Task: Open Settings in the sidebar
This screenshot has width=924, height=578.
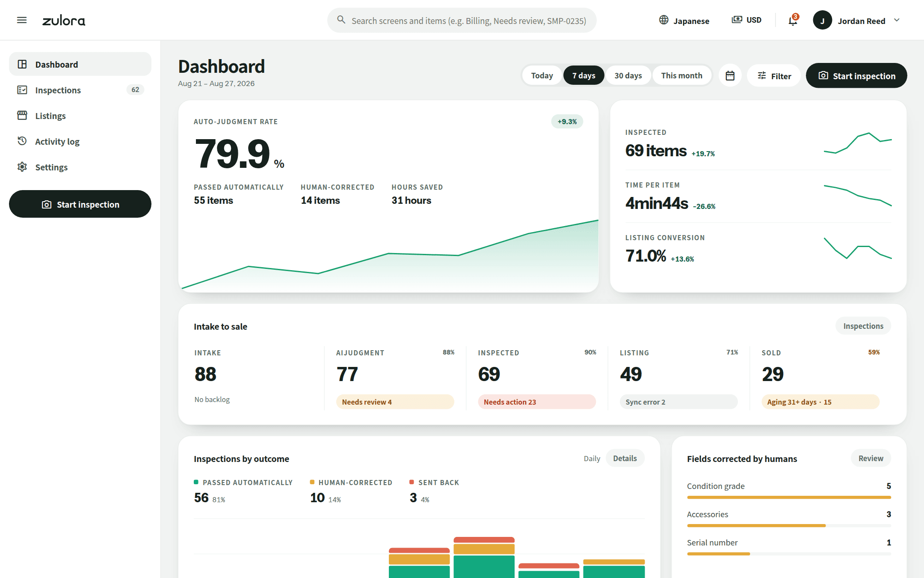Action: click(80, 167)
